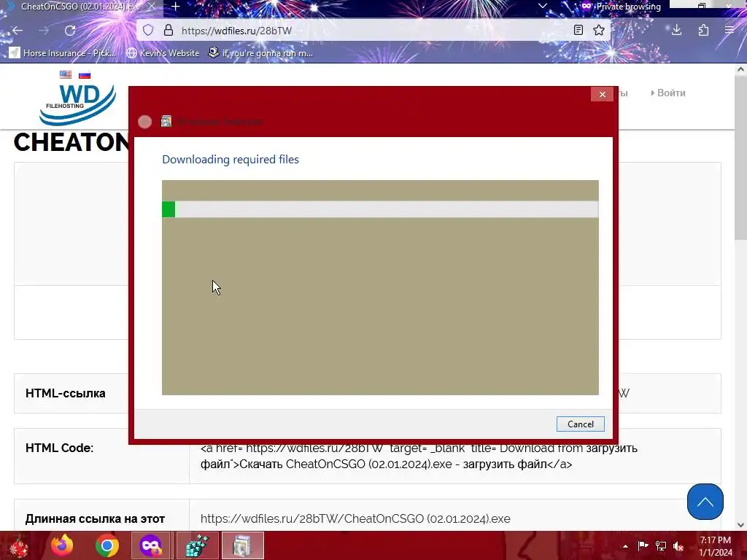Click the round back button in the installer
Screen dimensions: 747x560
coord(145,122)
